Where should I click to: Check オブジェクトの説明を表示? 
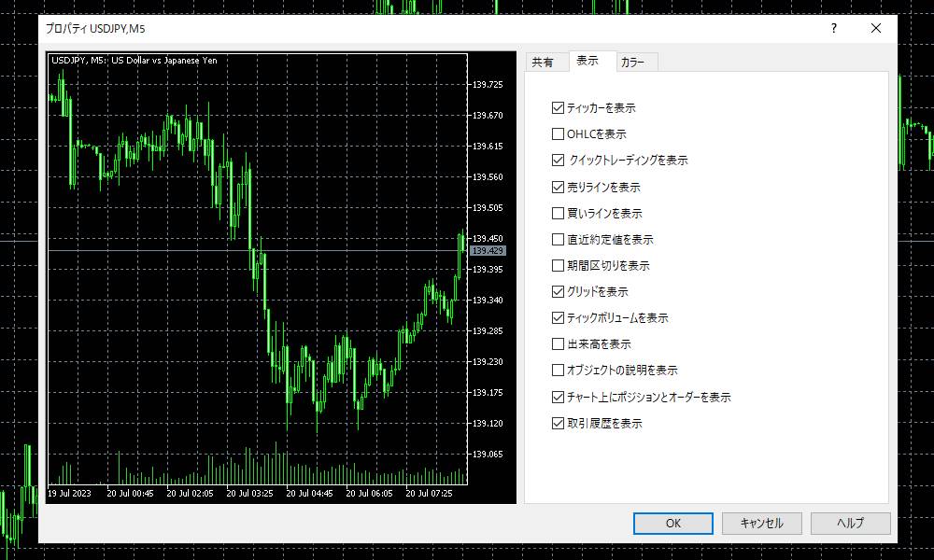[x=559, y=371]
